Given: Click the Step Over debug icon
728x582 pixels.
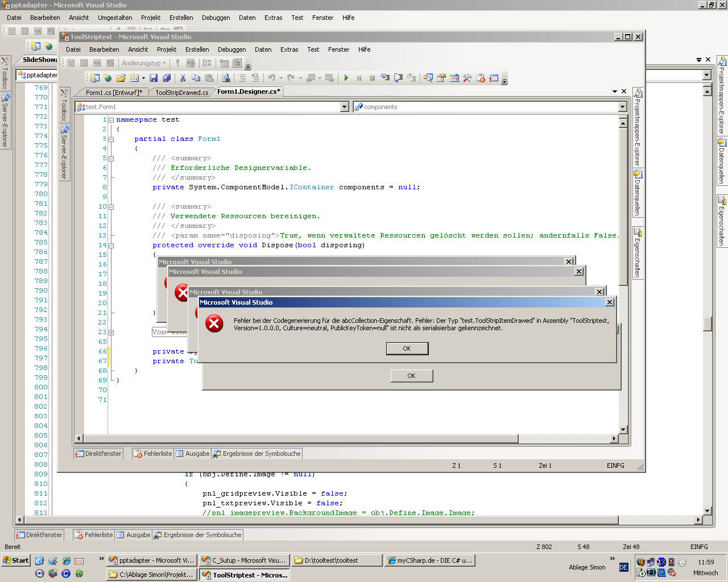Looking at the screenshot, I should coord(398,78).
